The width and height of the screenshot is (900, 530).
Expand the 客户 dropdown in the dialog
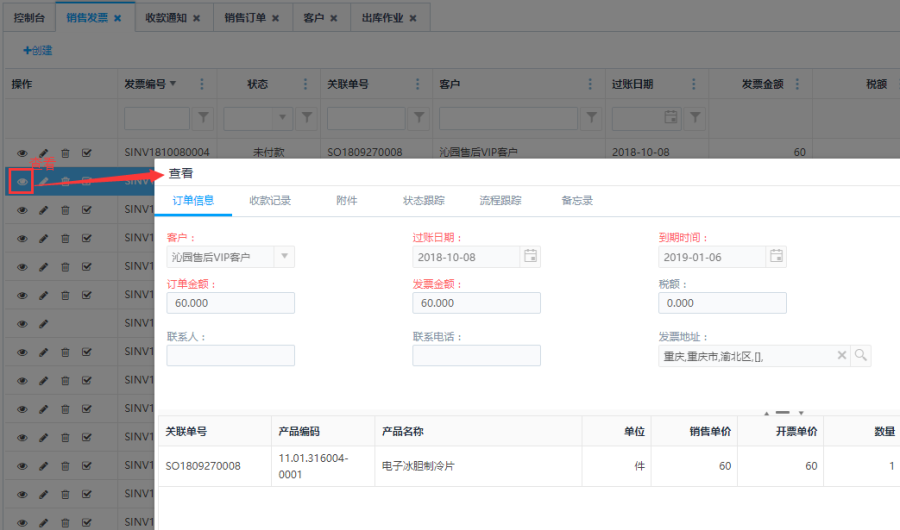(x=284, y=257)
